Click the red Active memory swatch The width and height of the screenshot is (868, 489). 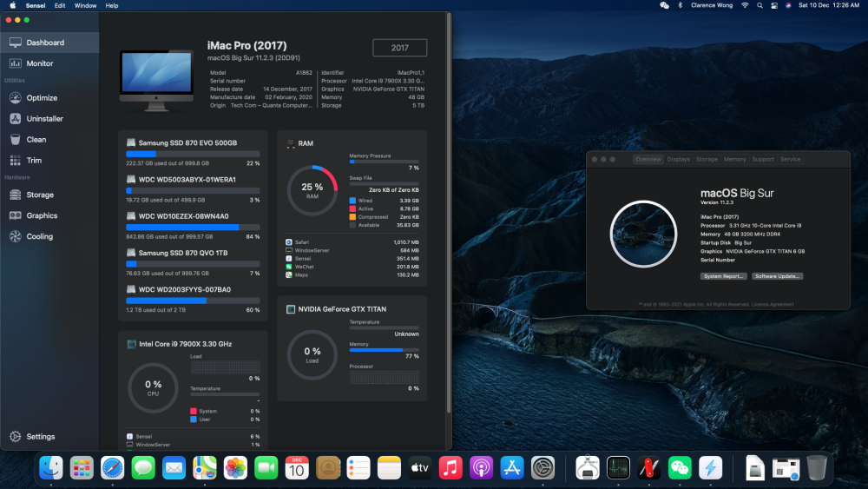pos(352,208)
